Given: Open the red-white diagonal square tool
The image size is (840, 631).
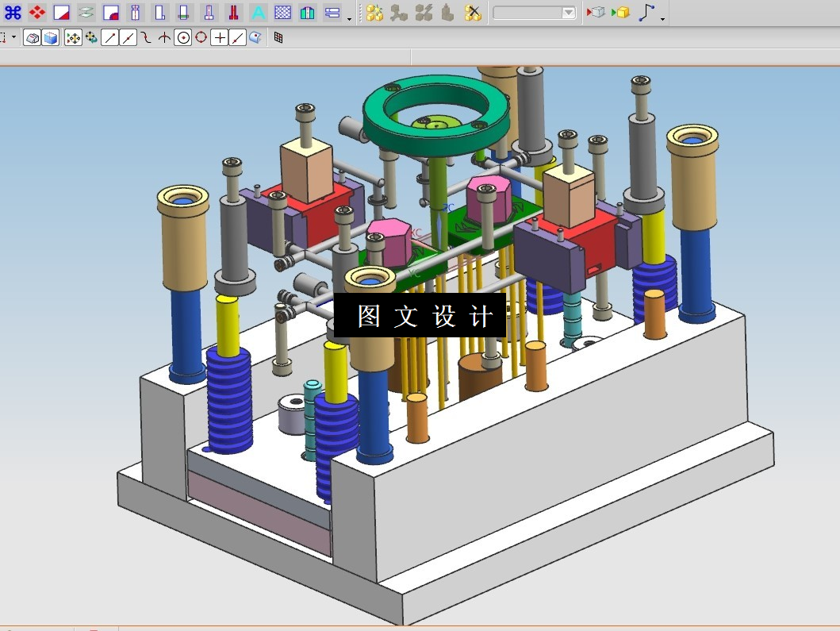Looking at the screenshot, I should (x=62, y=12).
